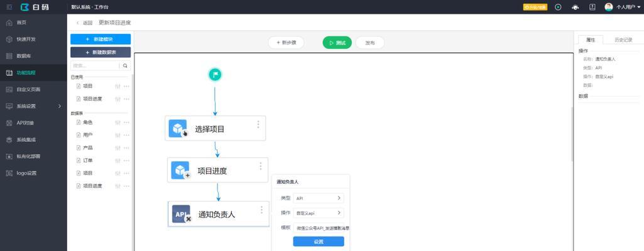Click the 新建模块 button
Viewport: 644px width, 251px height.
click(x=101, y=39)
